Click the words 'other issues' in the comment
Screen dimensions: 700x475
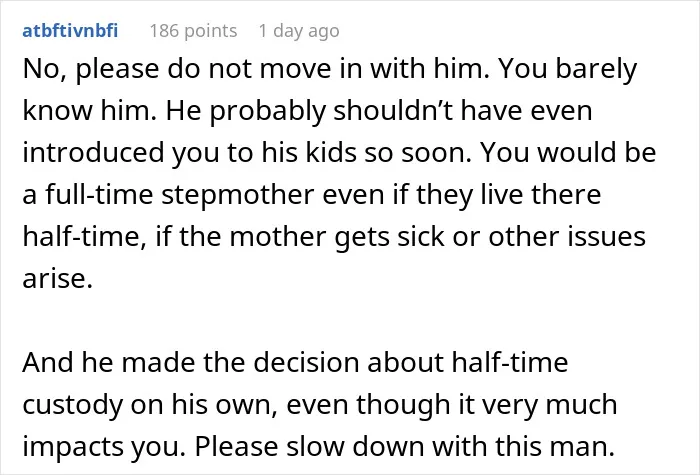(567, 237)
